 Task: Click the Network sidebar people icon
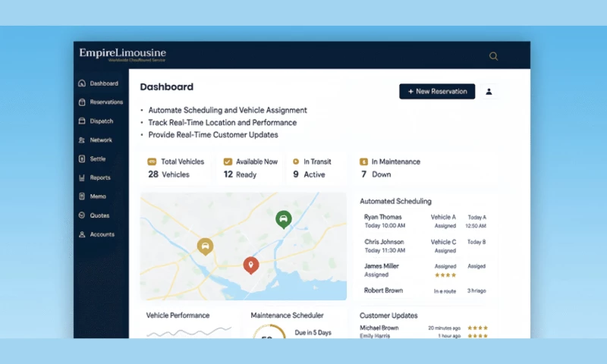click(82, 140)
